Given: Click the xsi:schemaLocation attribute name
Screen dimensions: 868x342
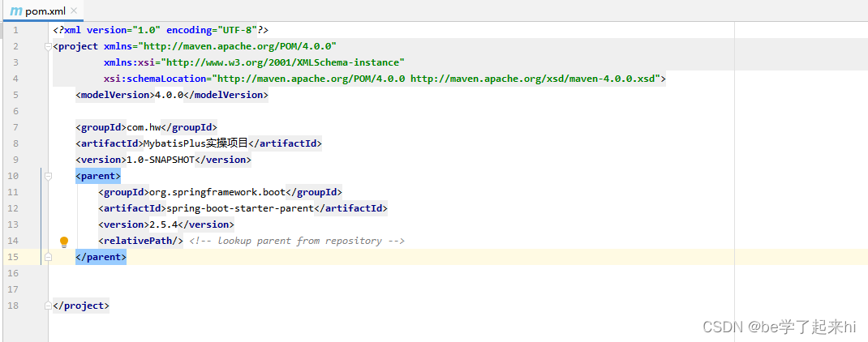Looking at the screenshot, I should pyautogui.click(x=154, y=79).
